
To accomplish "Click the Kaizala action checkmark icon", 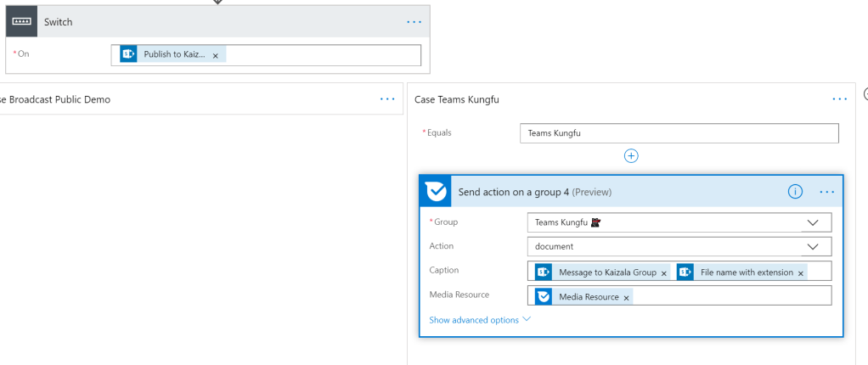I will (437, 192).
